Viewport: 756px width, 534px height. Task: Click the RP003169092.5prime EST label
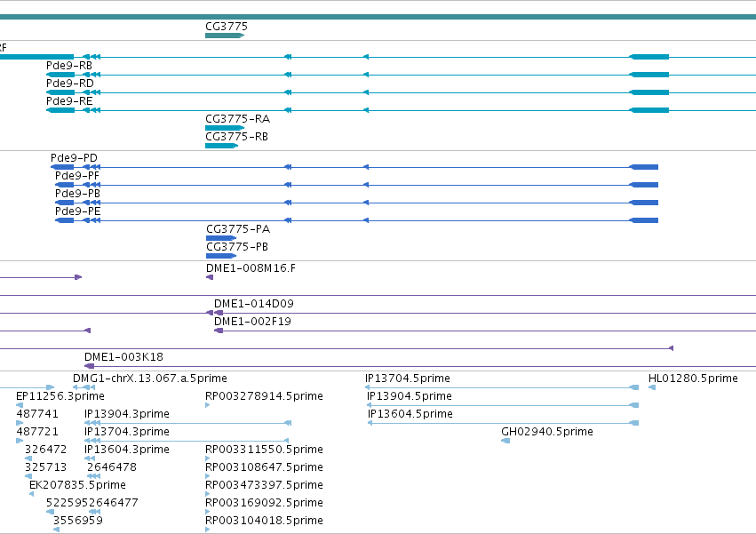264,503
